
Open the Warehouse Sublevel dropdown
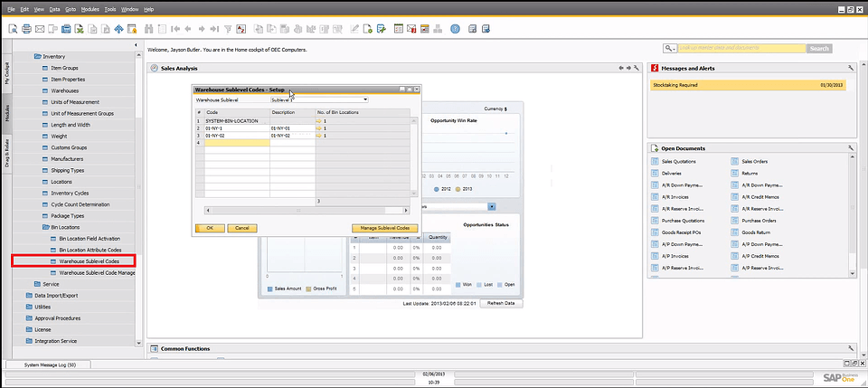click(x=365, y=99)
